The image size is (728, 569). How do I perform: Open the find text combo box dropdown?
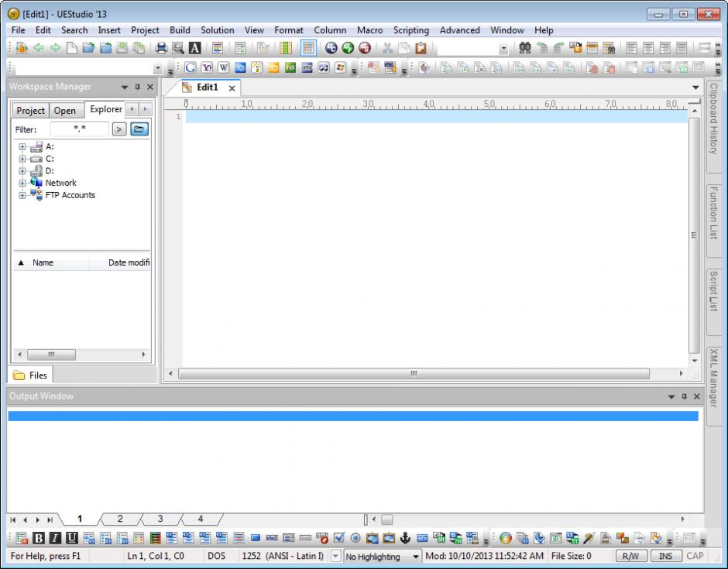tap(503, 48)
